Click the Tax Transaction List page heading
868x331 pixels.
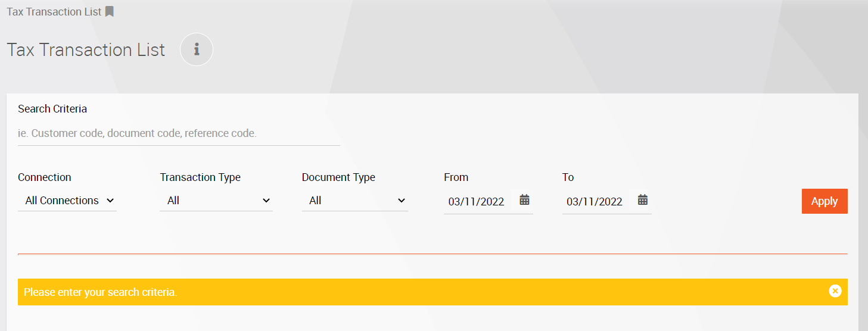tap(86, 50)
